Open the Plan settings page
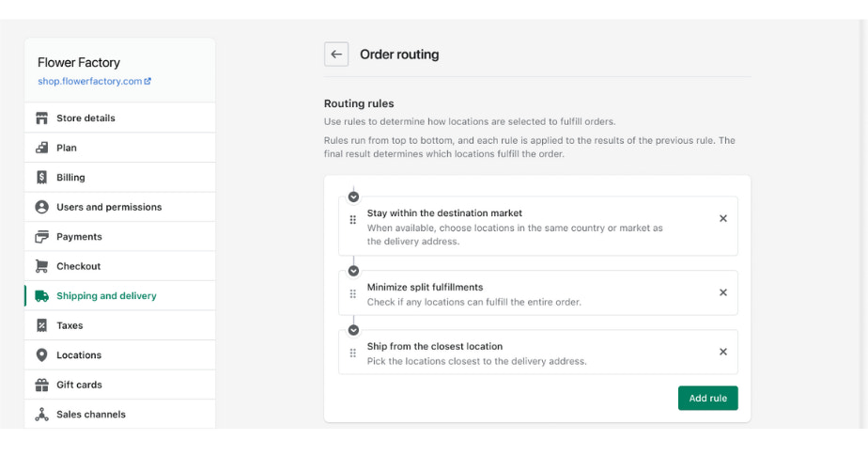Viewport: 868px width, 456px height. (67, 148)
